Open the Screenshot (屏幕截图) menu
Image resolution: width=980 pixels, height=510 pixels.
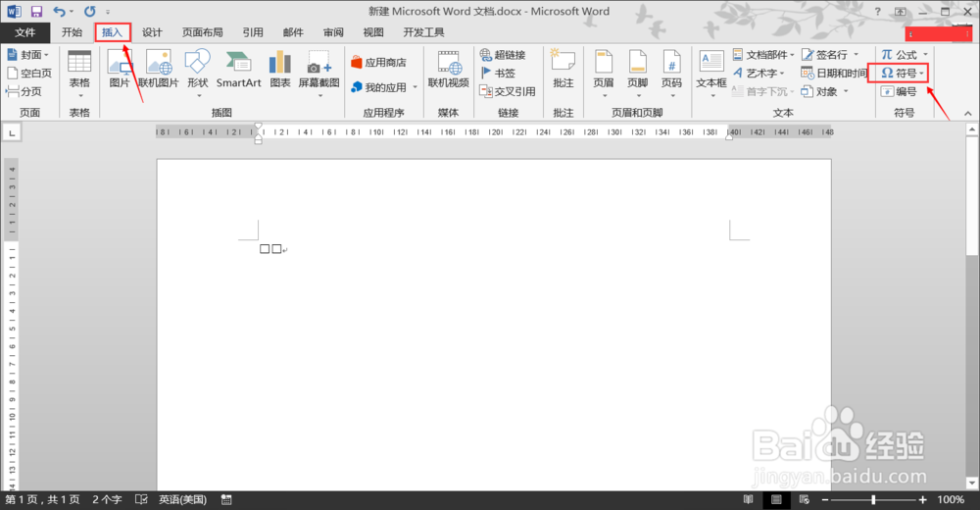(318, 74)
